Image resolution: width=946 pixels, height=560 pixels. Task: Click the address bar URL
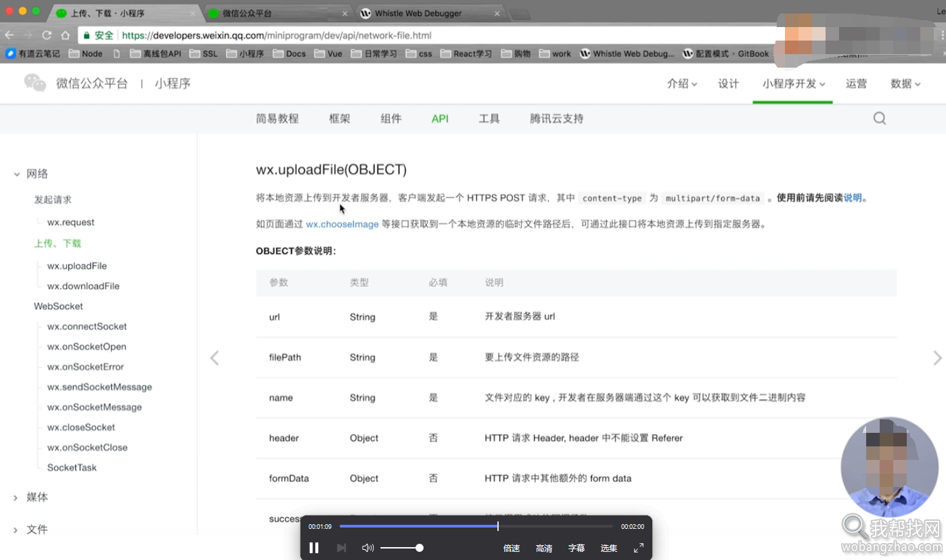tap(277, 35)
